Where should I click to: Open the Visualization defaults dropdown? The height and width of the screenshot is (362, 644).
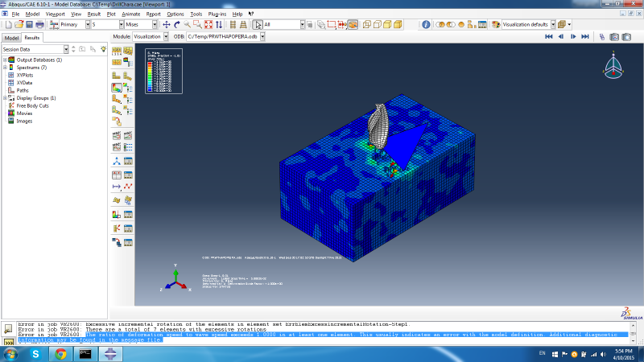pos(553,25)
